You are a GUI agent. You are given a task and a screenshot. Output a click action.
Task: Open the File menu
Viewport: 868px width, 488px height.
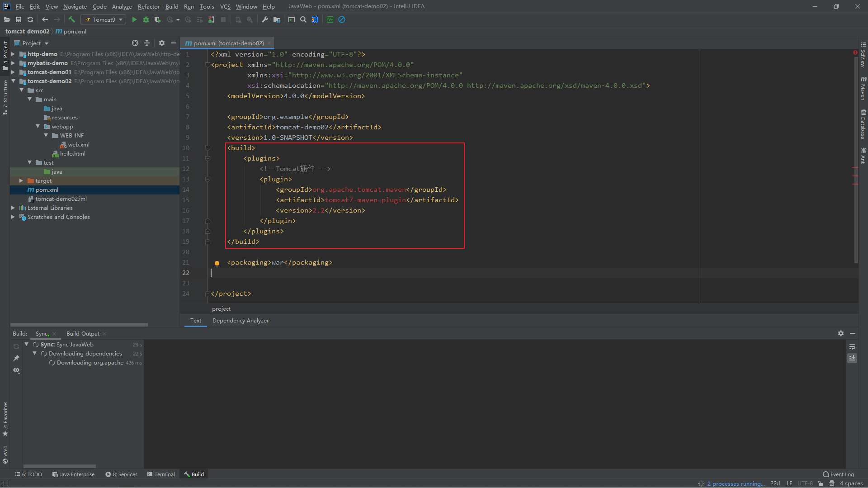tap(20, 6)
